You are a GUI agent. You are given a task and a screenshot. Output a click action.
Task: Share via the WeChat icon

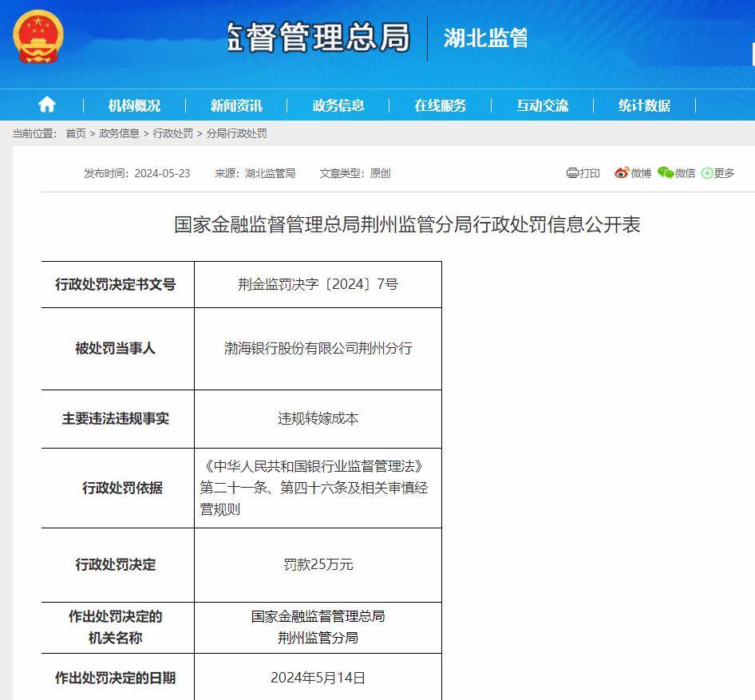point(666,172)
